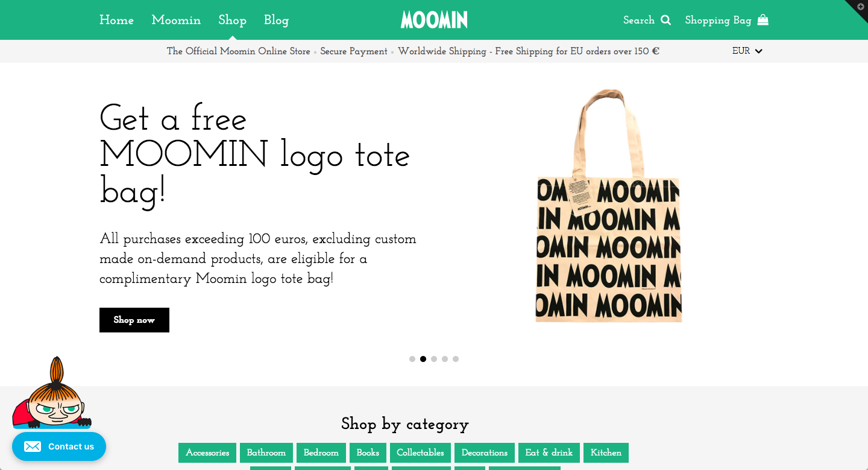Viewport: 868px width, 470px height.
Task: Open the EUR currency dropdown
Action: [x=747, y=51]
